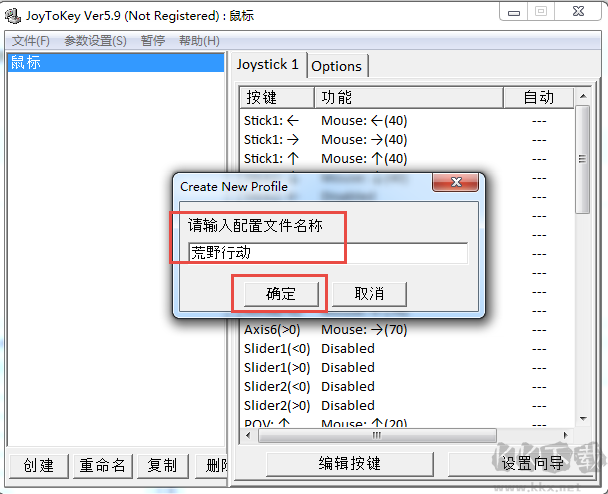Screen dimensions: 608x494
Task: Select the Axis6(>0) row
Action: pyautogui.click(x=407, y=330)
